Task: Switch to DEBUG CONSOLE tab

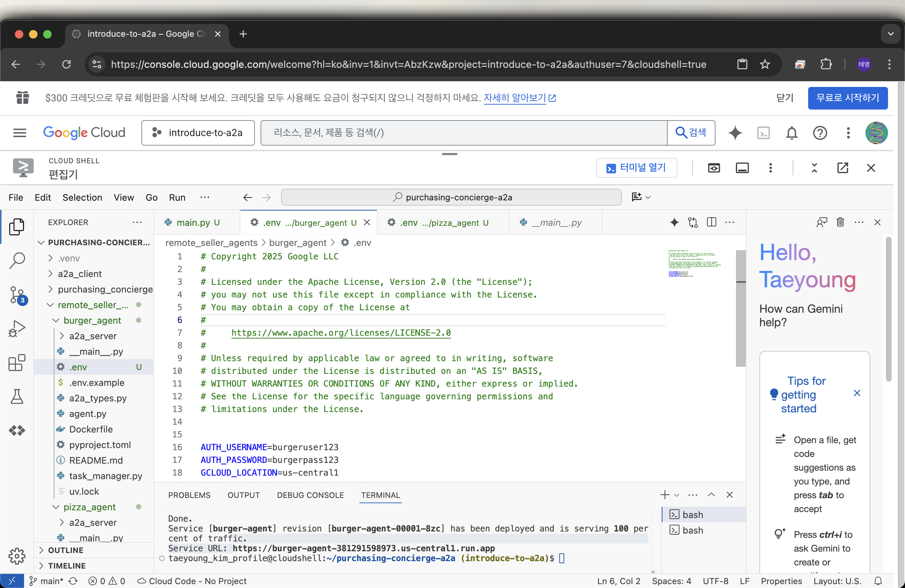Action: coord(310,495)
